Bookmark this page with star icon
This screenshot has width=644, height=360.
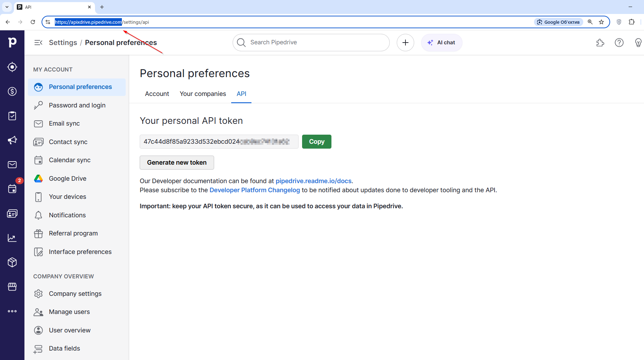601,22
